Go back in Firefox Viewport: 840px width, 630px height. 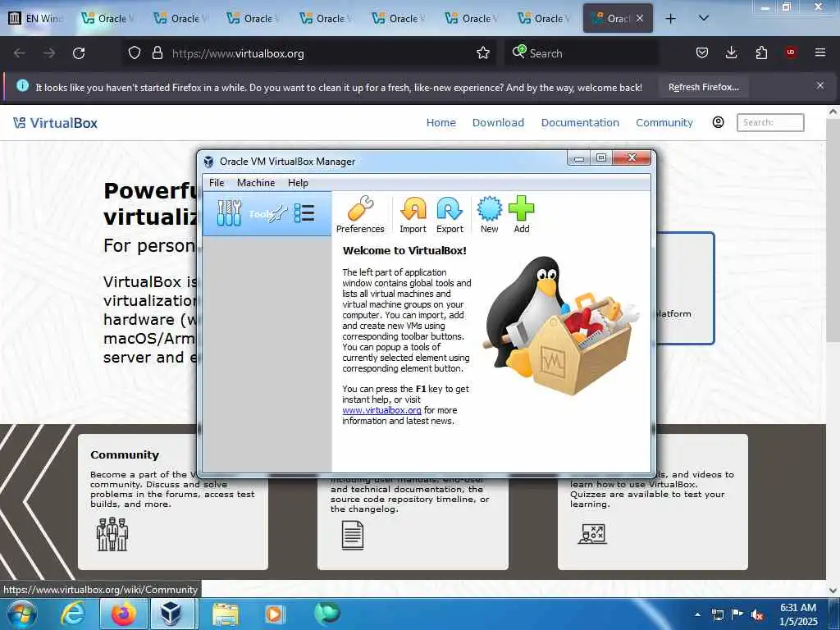coord(20,53)
